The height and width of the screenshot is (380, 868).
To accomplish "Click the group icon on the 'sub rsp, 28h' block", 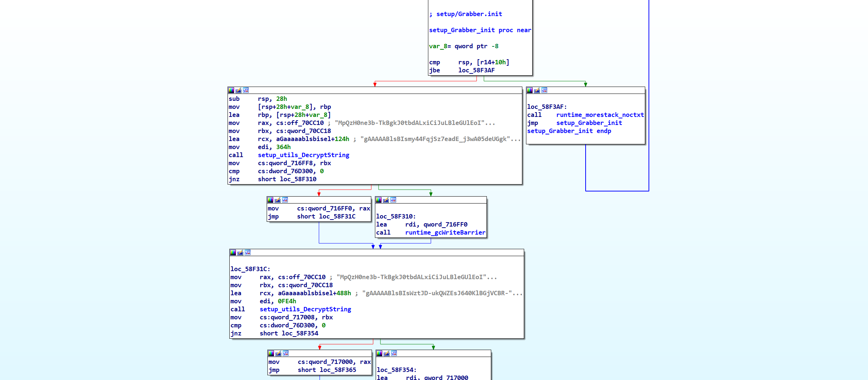I will tap(246, 90).
